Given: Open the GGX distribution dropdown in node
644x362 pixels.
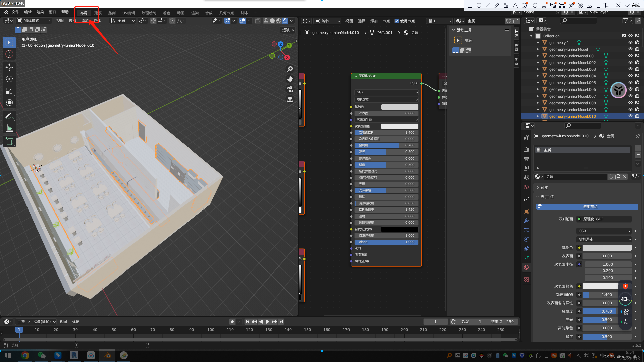Looking at the screenshot, I should [x=386, y=92].
